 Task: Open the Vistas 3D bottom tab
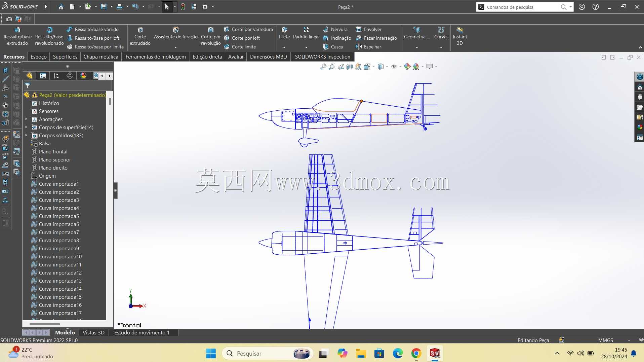point(93,332)
